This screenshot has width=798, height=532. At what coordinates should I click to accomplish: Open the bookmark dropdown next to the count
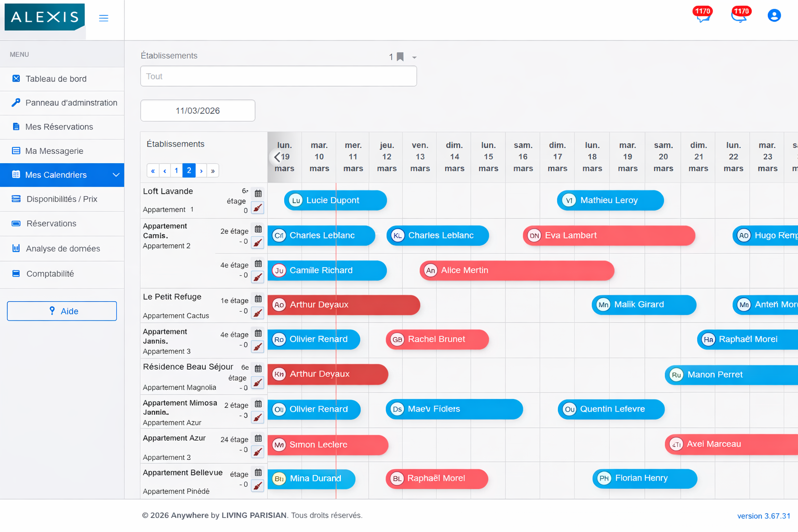[414, 57]
